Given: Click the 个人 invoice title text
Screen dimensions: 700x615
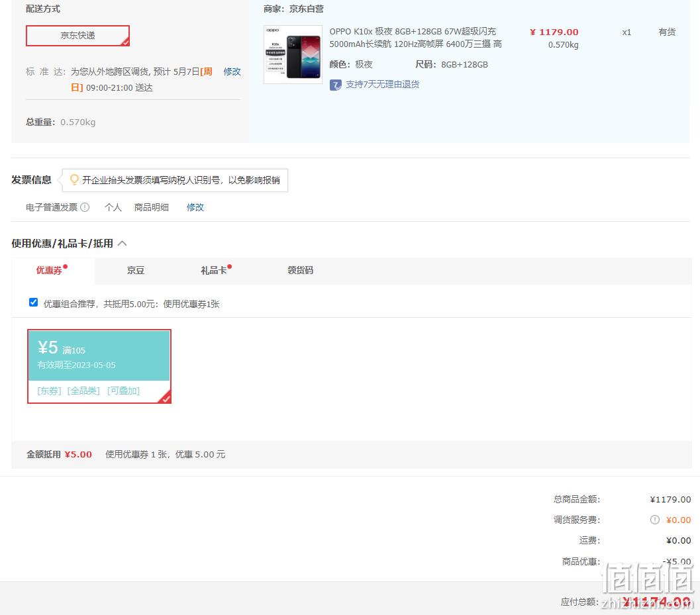Looking at the screenshot, I should coord(113,207).
